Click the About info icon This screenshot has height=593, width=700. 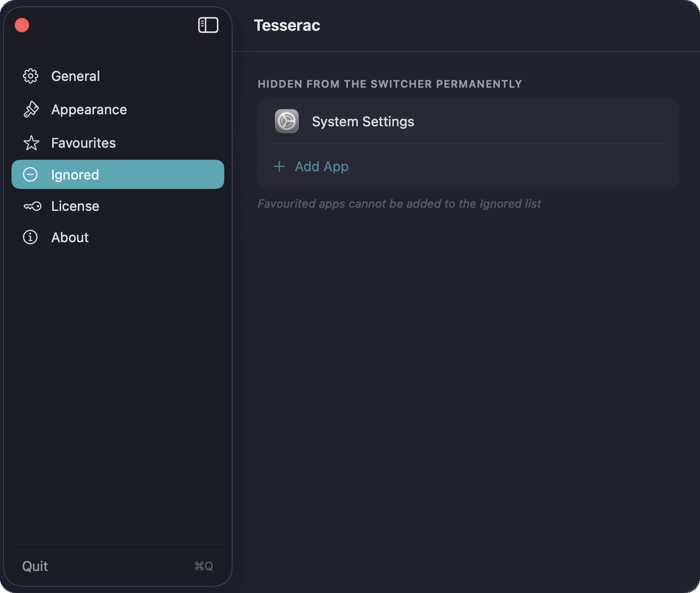pyautogui.click(x=30, y=238)
